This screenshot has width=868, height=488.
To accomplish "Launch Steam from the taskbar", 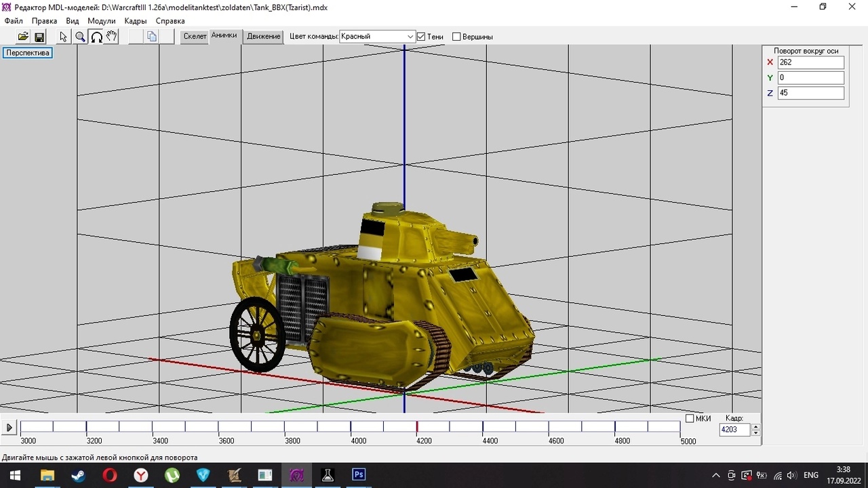I will click(x=78, y=474).
